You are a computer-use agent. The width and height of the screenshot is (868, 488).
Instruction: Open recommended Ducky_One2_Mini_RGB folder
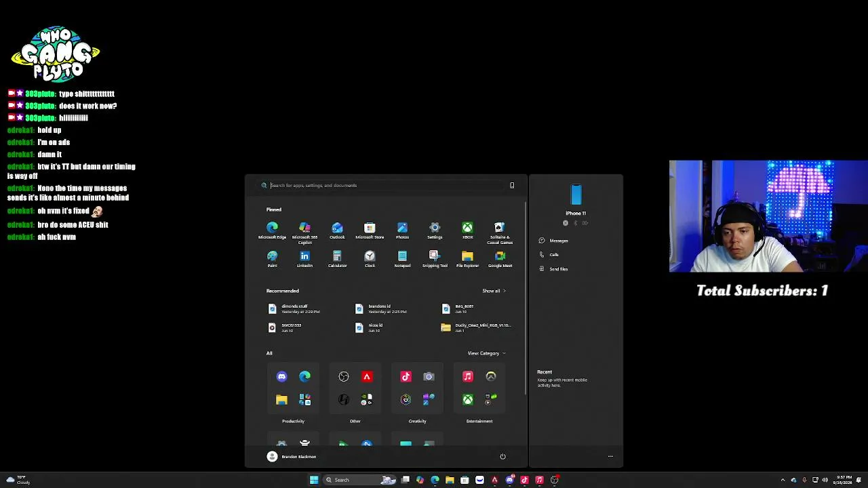(476, 327)
